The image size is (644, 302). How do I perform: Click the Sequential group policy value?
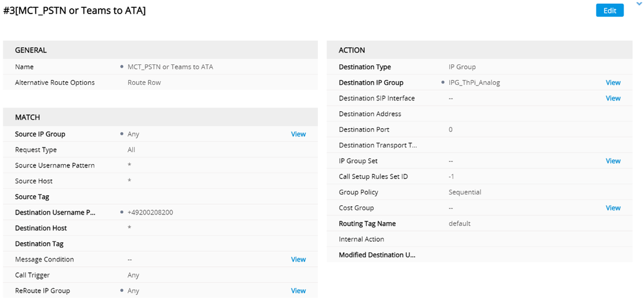(x=465, y=192)
